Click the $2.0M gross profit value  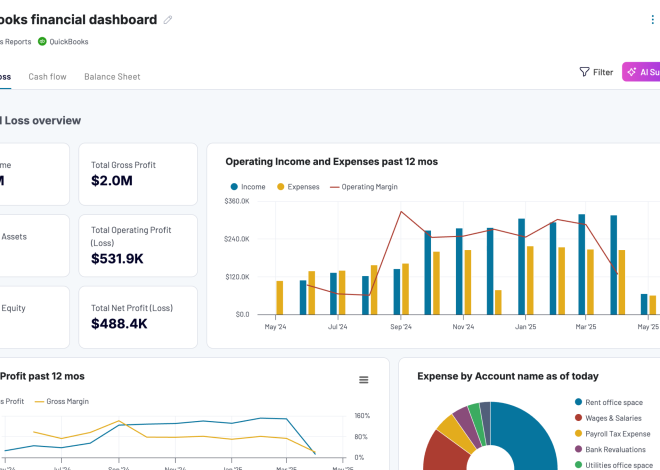[112, 181]
